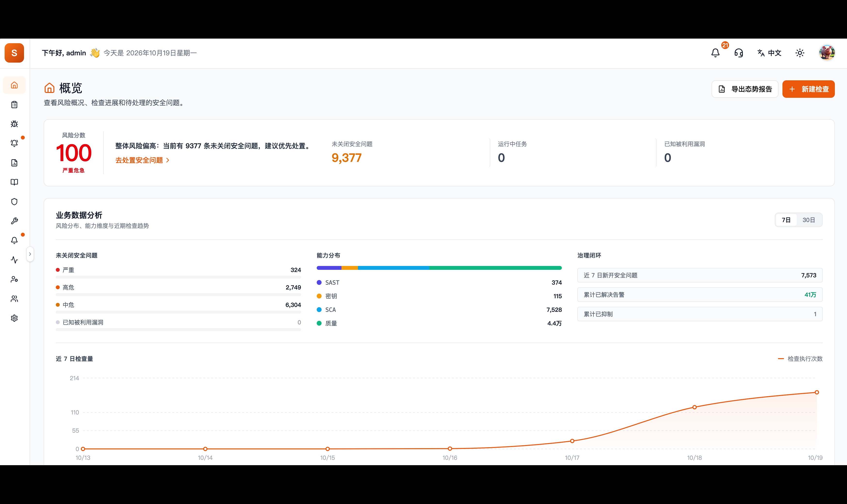The image size is (847, 504).
Task: Click the SAST legend entry
Action: pos(439,282)
